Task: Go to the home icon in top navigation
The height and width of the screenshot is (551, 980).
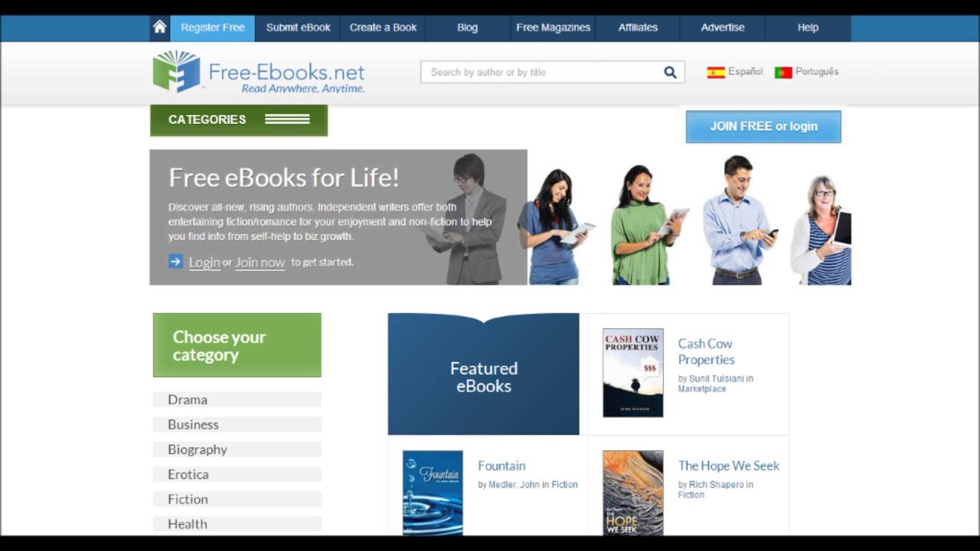Action: (159, 27)
